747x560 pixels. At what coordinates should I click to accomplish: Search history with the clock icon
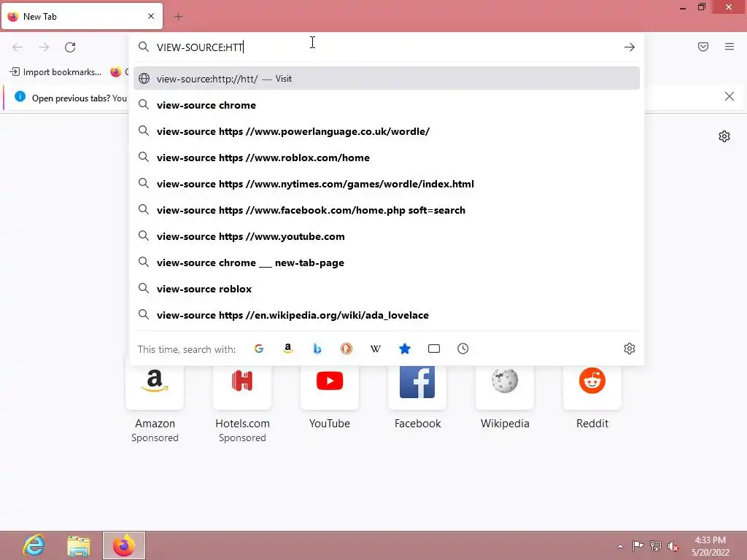coord(463,349)
